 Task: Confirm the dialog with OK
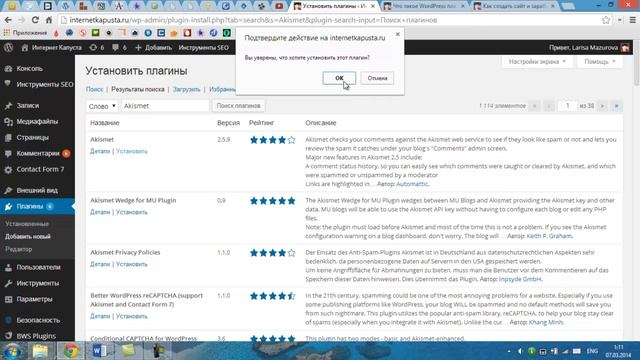[x=339, y=78]
